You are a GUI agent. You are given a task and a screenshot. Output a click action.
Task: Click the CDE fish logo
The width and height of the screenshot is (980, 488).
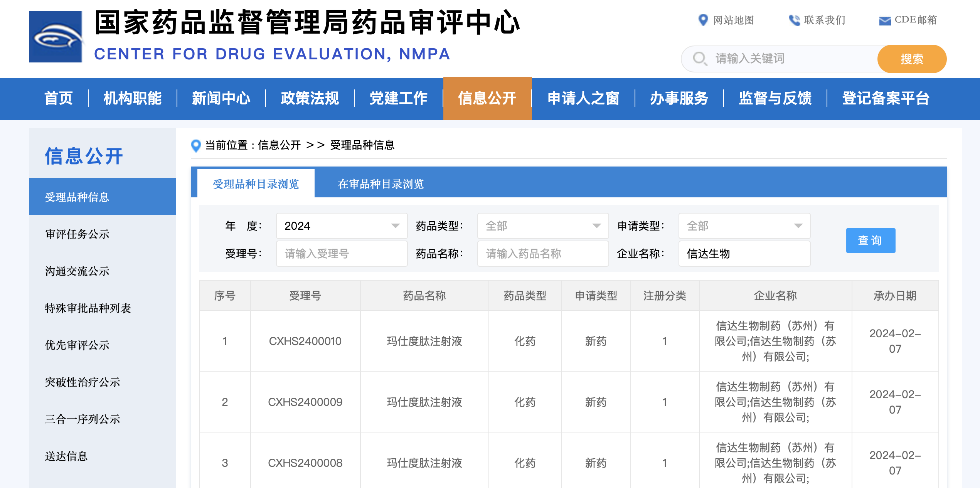click(x=56, y=36)
